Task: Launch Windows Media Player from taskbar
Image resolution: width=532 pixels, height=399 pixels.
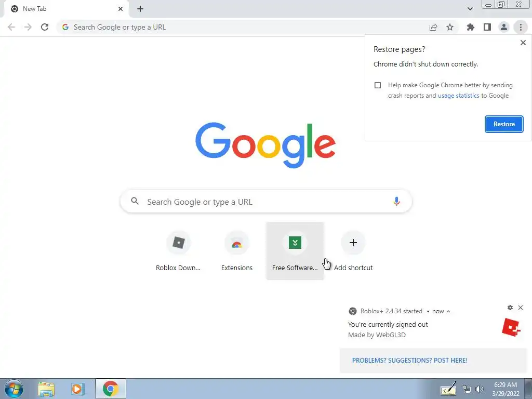Action: [78, 389]
